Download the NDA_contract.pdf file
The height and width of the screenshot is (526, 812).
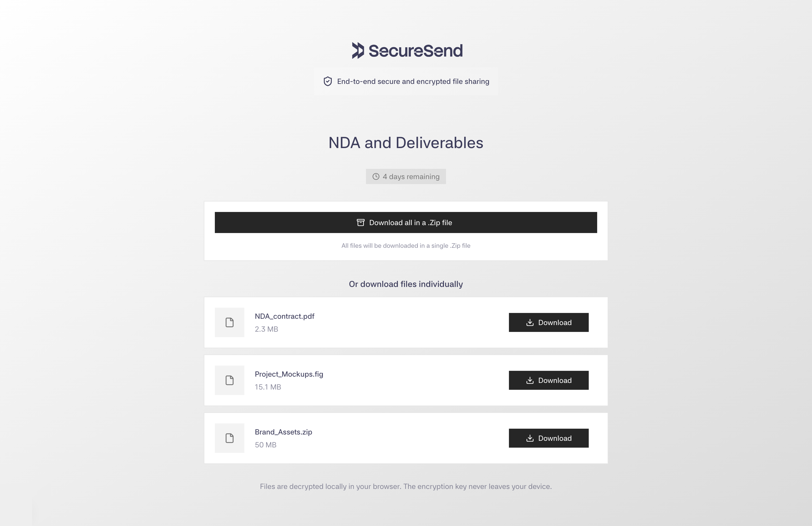[x=549, y=322]
